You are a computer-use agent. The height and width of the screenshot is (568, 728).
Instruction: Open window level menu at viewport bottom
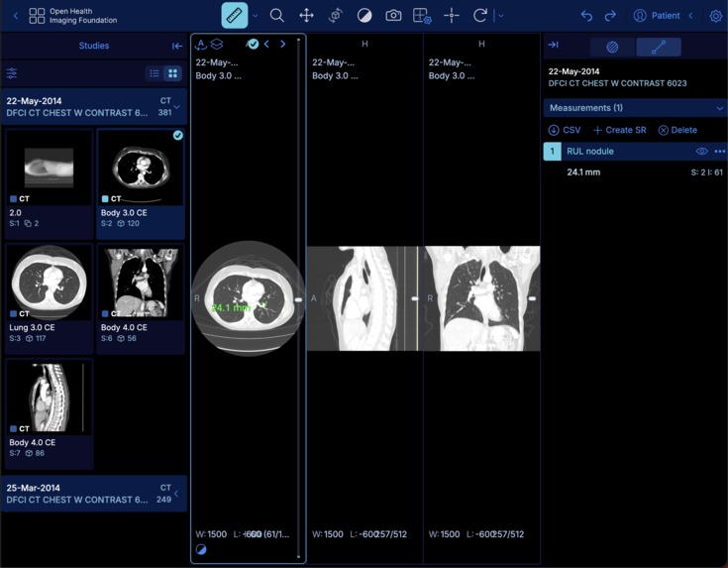[x=201, y=549]
